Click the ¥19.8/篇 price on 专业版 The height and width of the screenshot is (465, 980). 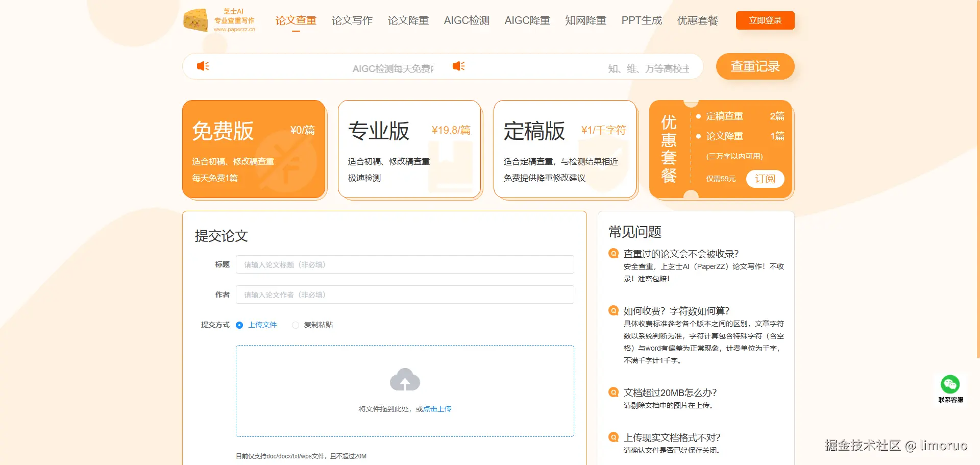click(x=451, y=130)
